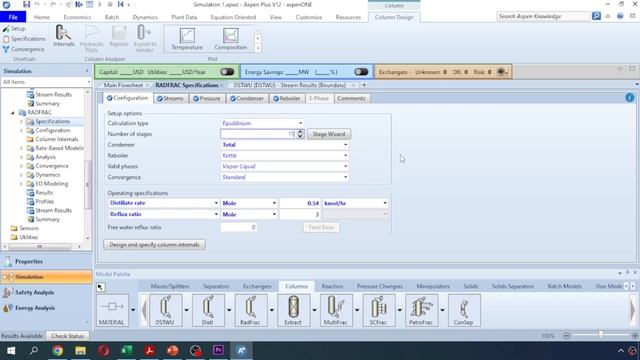This screenshot has width=640, height=360.
Task: Click the blue info icon on the form
Action: pyautogui.click(x=629, y=98)
